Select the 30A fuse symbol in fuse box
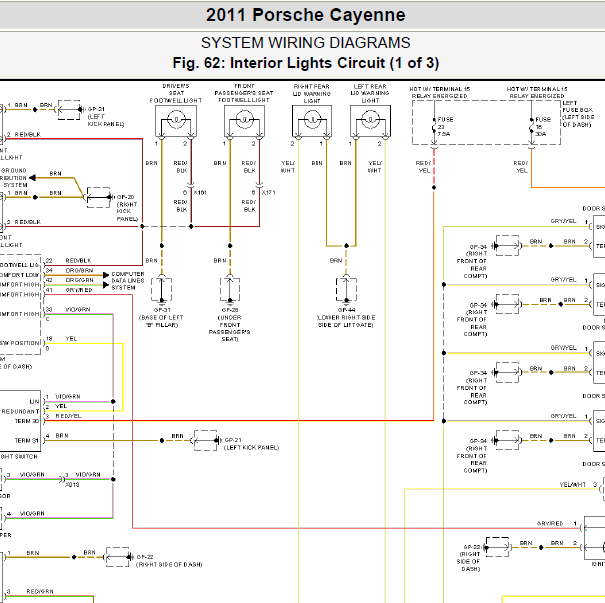The width and height of the screenshot is (605, 603). click(x=532, y=127)
